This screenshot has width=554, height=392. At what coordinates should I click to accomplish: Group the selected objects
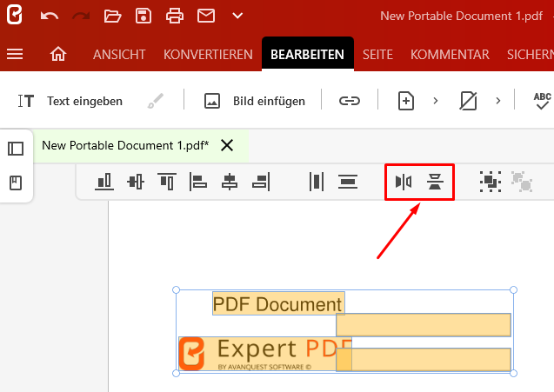click(x=491, y=182)
